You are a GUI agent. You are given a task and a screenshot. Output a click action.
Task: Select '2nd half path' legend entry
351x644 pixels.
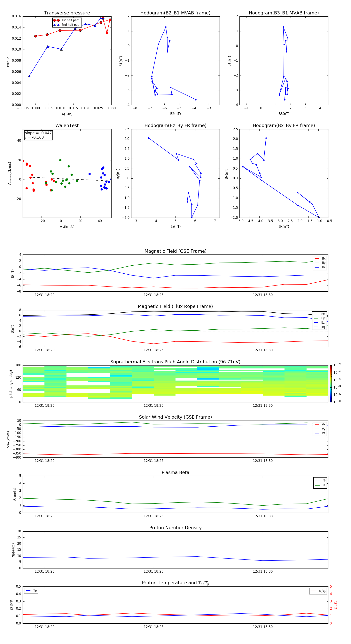tap(67, 25)
